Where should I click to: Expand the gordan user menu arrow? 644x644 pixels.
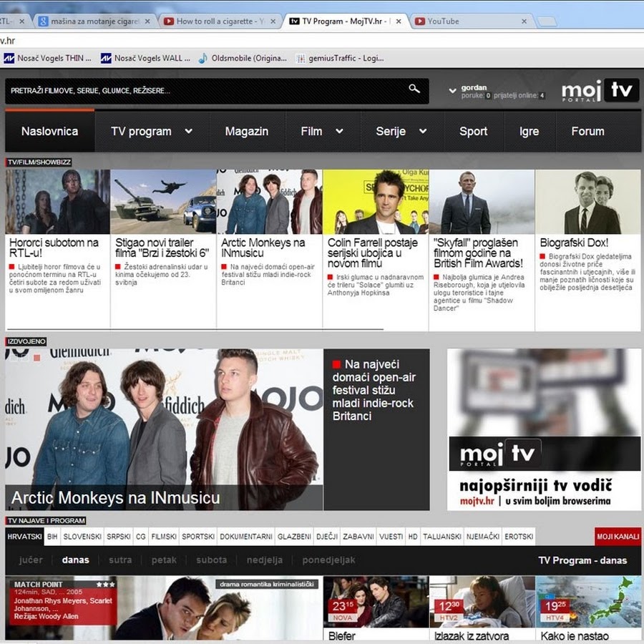click(x=453, y=90)
